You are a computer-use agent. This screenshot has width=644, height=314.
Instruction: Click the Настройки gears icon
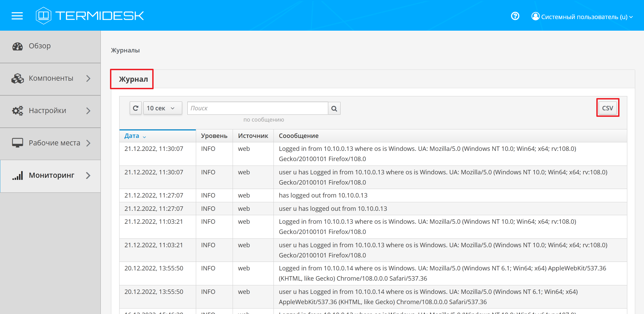(x=17, y=111)
